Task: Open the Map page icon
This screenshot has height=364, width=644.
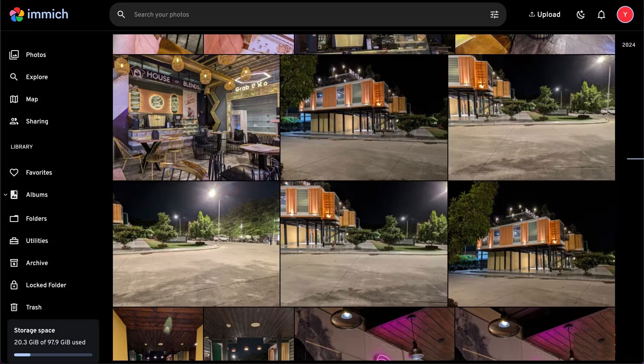Action: [14, 99]
